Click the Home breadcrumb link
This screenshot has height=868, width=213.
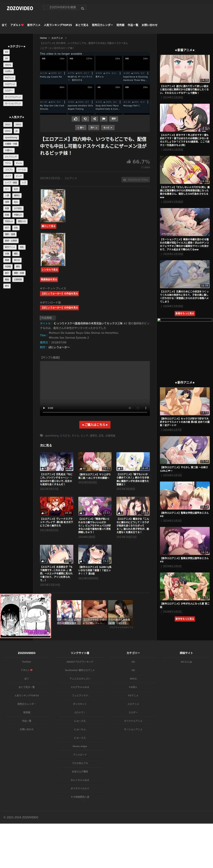coord(43,38)
